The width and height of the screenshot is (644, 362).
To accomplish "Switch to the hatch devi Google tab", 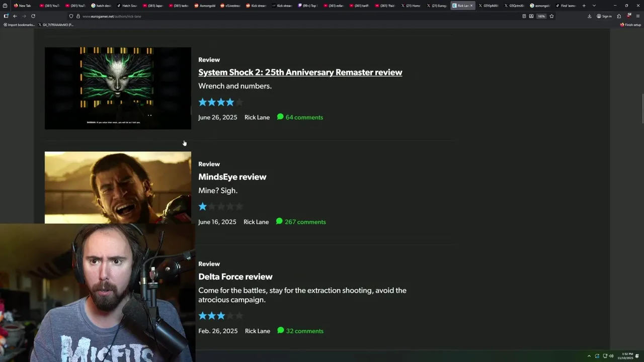I will pyautogui.click(x=101, y=6).
